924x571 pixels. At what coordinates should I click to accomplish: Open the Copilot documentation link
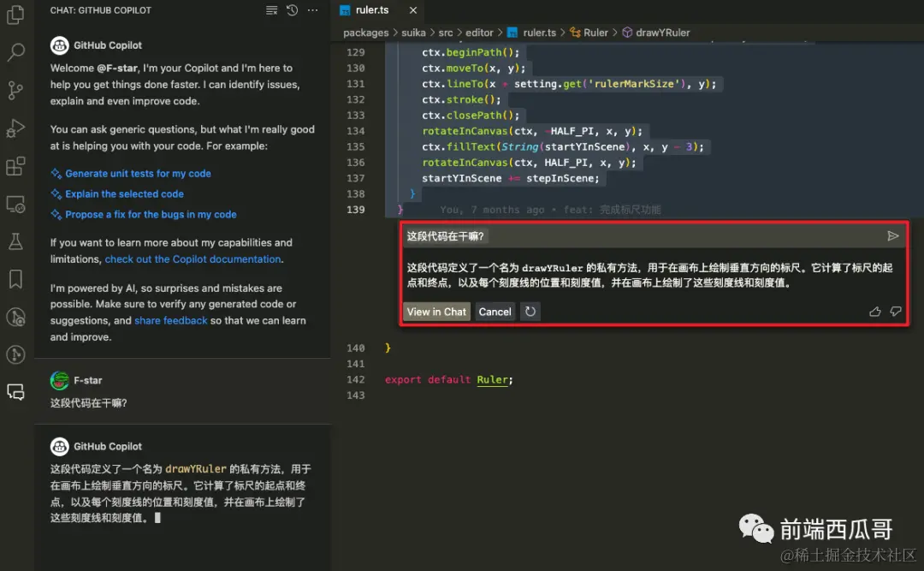tap(192, 259)
